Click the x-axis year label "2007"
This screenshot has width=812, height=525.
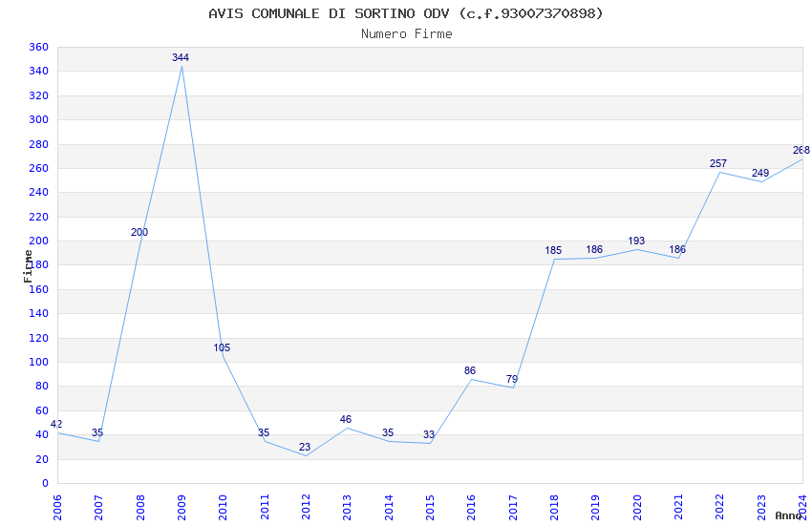coord(98,508)
